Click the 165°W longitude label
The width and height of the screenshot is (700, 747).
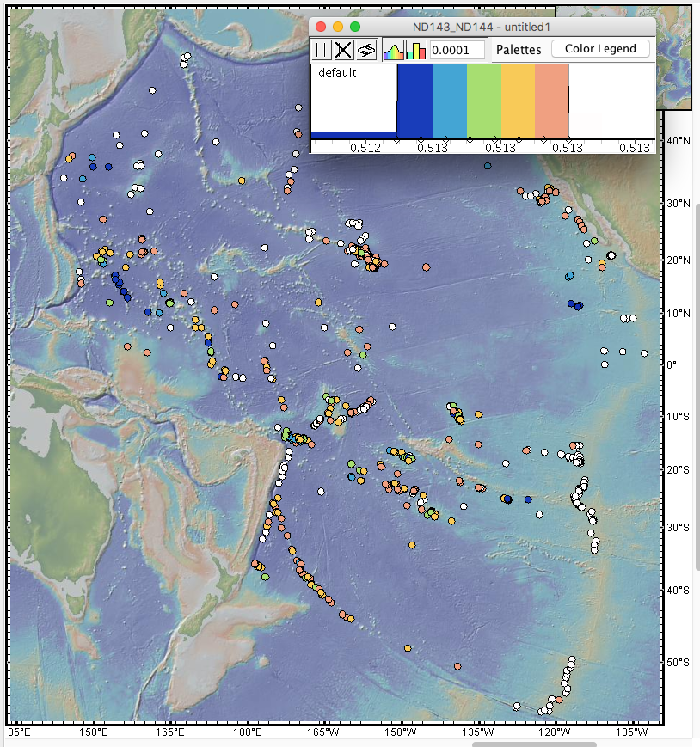click(x=323, y=732)
